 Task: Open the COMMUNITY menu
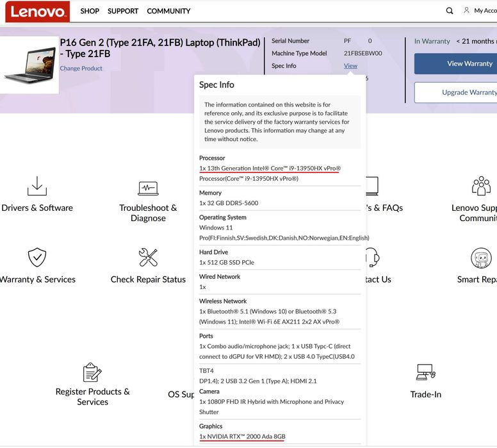pyautogui.click(x=168, y=11)
